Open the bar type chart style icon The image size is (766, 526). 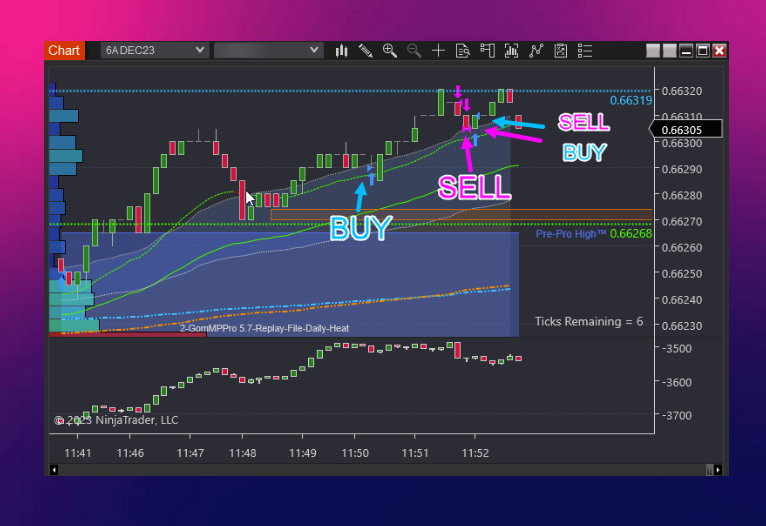coord(342,50)
